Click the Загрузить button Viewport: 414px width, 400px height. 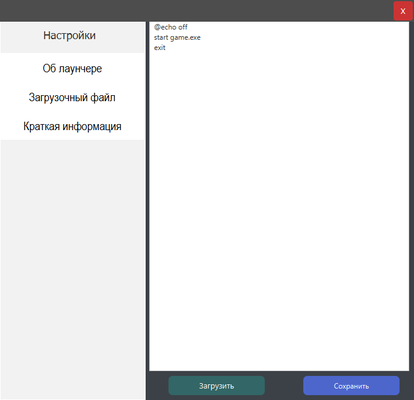pos(217,386)
